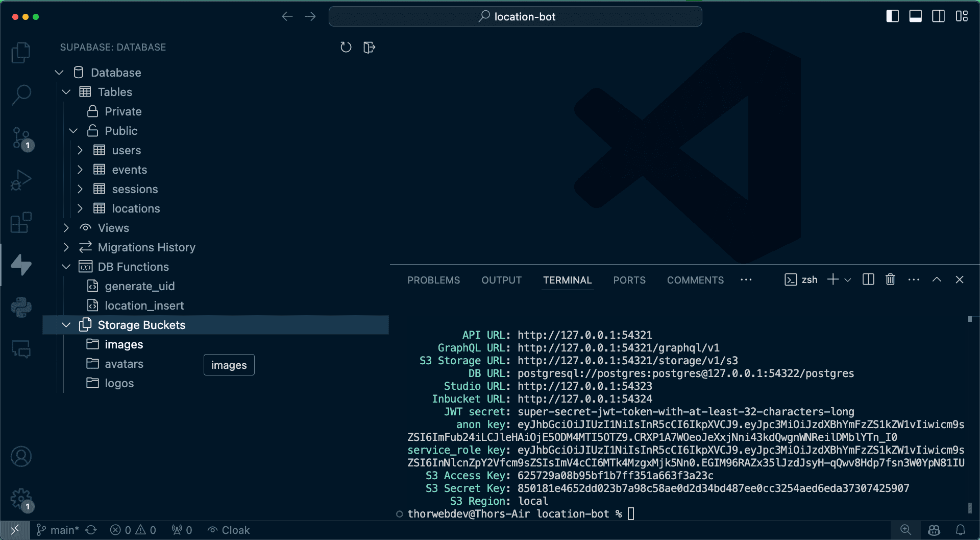Create a new terminal with plus button
The width and height of the screenshot is (980, 540).
[x=833, y=279]
